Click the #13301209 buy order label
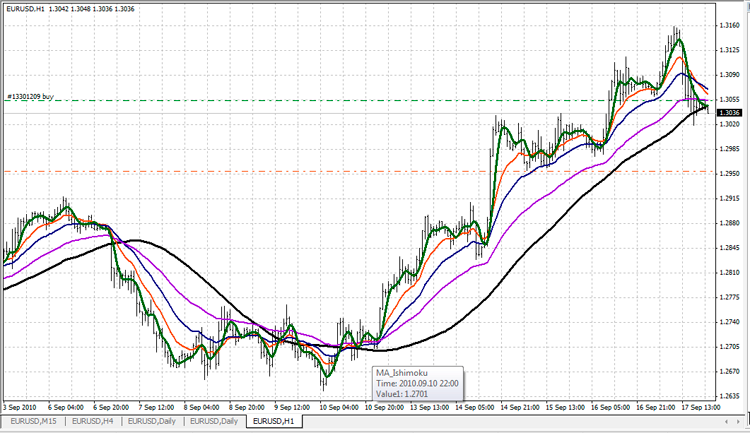750x433 pixels. tap(29, 97)
